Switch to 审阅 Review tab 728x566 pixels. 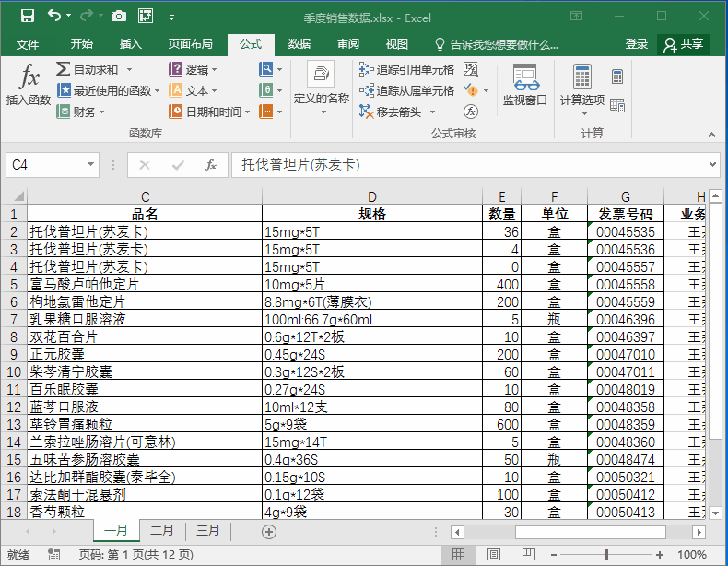coord(348,44)
